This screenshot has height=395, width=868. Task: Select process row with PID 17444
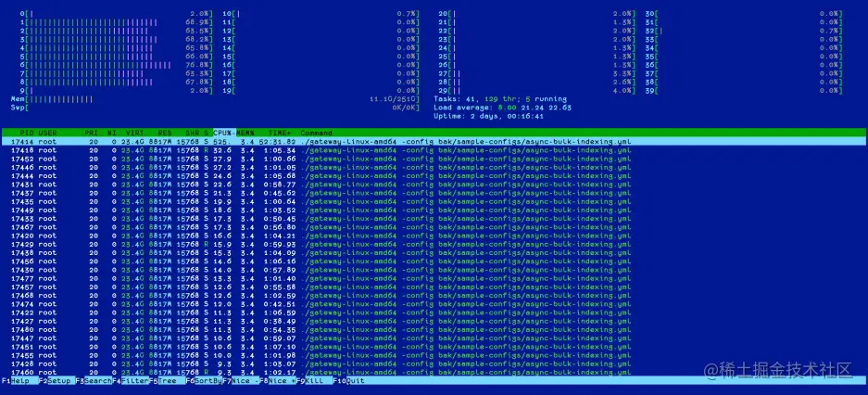(434, 175)
